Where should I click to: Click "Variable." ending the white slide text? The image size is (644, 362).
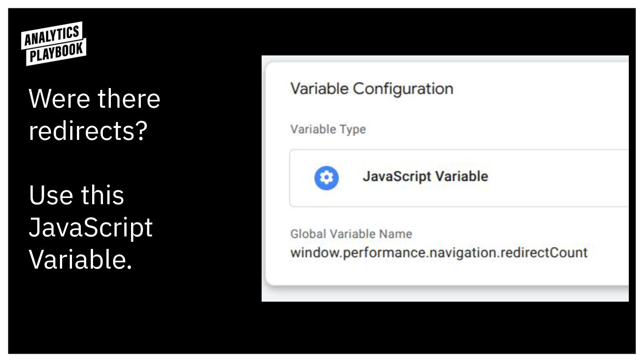pos(80,259)
